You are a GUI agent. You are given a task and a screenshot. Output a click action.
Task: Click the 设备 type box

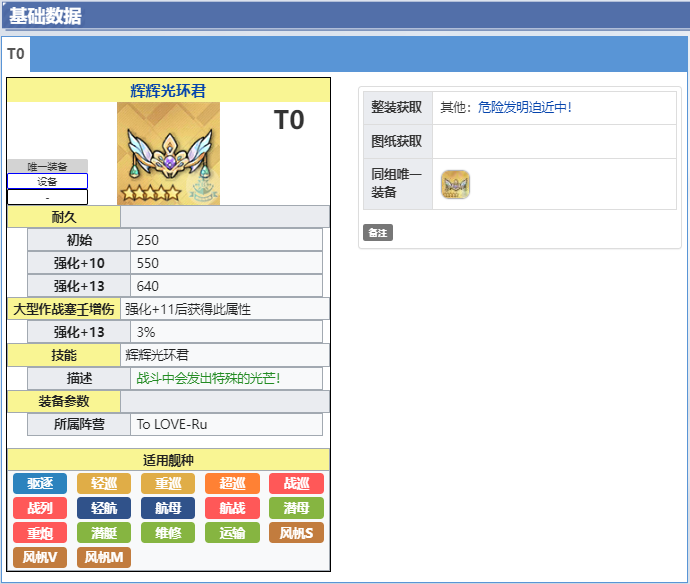(x=48, y=181)
